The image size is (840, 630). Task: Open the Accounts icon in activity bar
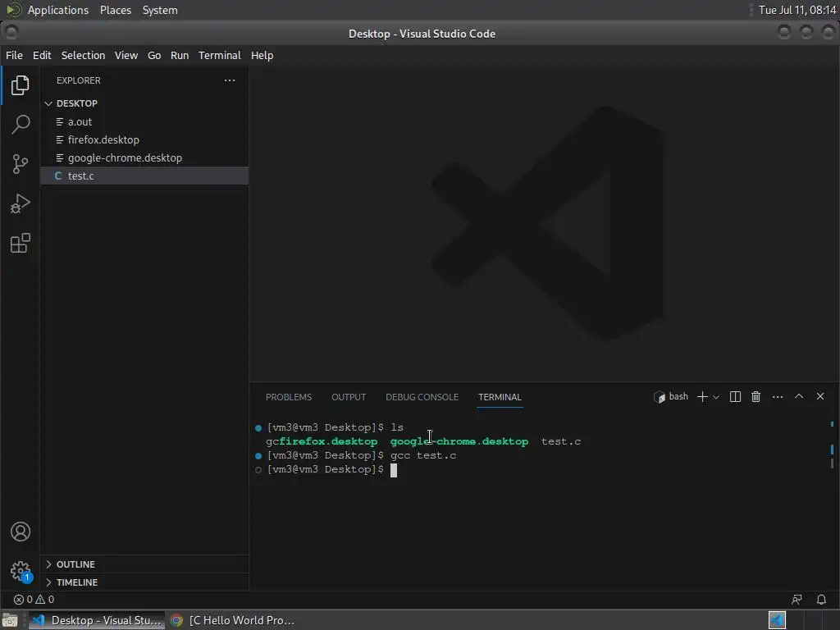(x=21, y=532)
